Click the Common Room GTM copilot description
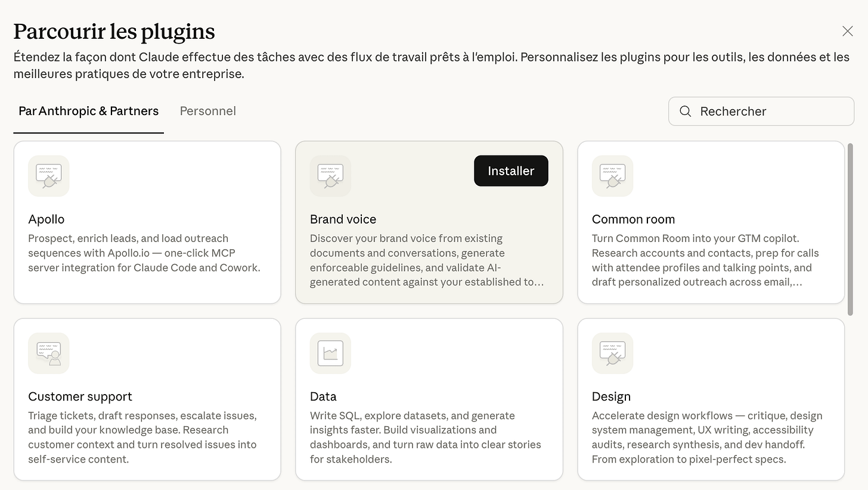This screenshot has width=868, height=490. pyautogui.click(x=706, y=260)
